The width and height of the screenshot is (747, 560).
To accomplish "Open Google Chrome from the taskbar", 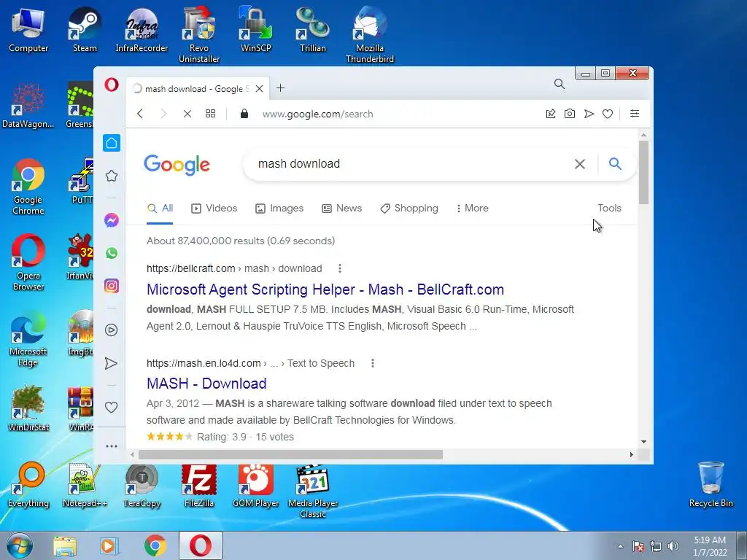I will tap(155, 545).
